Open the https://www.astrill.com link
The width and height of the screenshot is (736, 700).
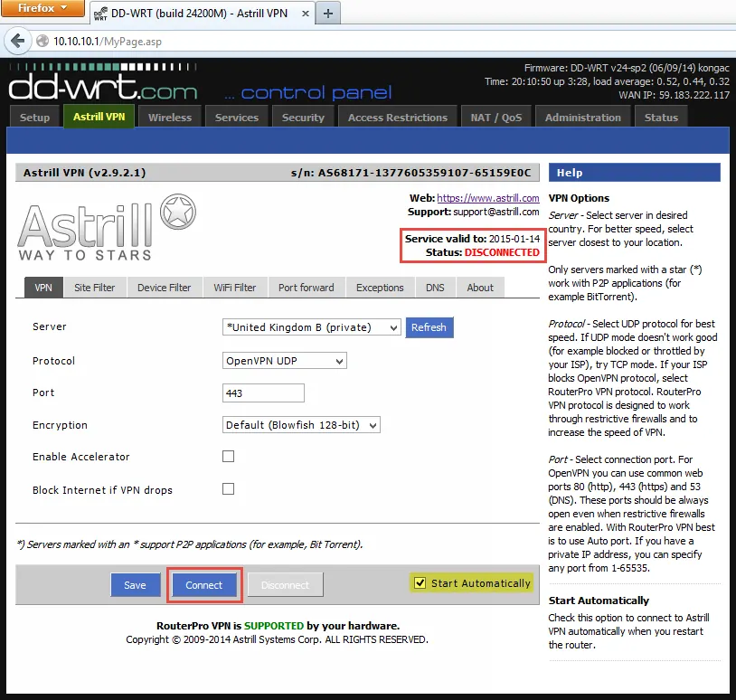point(487,198)
